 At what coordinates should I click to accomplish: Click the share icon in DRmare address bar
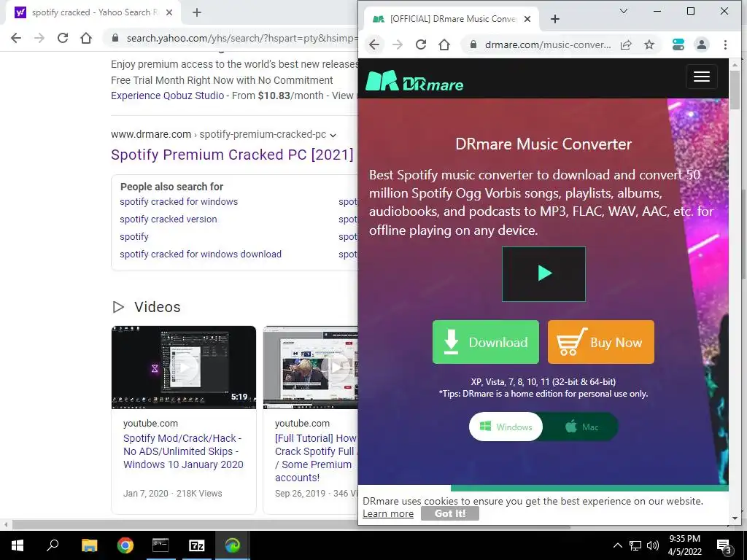coord(626,44)
